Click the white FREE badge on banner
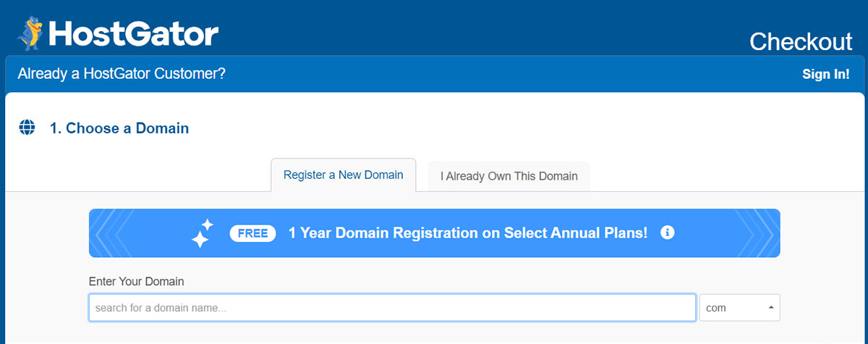The height and width of the screenshot is (344, 868). pos(252,233)
